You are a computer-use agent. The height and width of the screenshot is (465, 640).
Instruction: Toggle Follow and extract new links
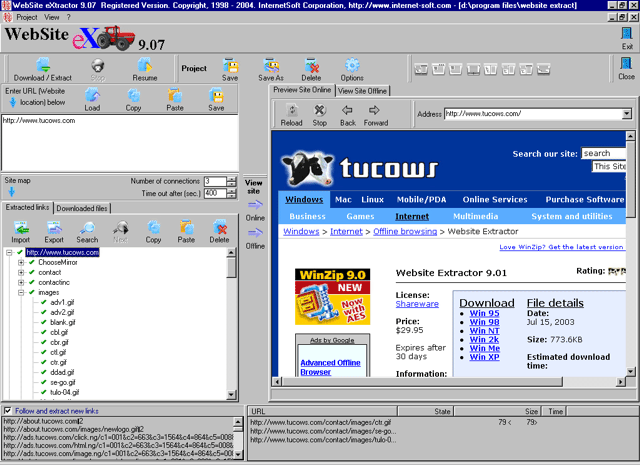click(x=8, y=411)
